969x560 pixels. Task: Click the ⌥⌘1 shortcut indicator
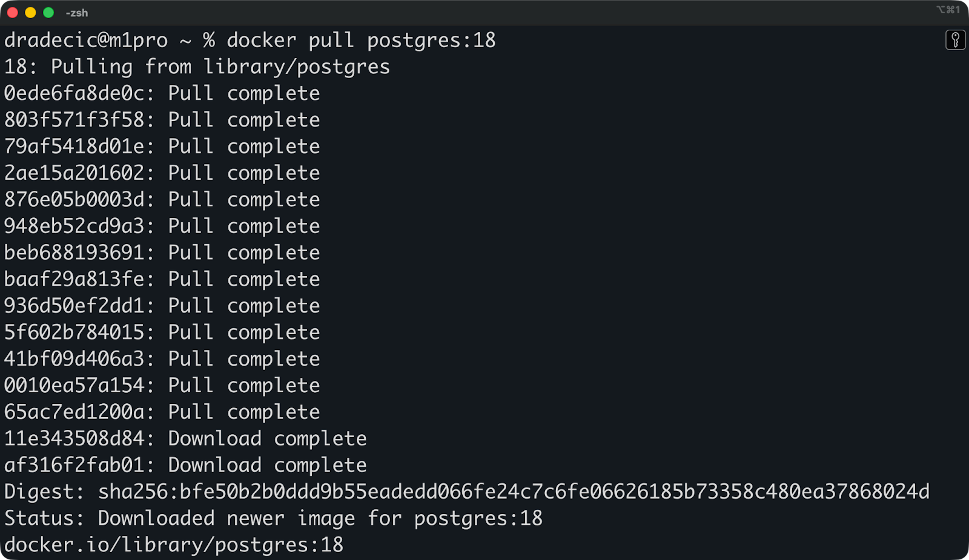coord(948,10)
